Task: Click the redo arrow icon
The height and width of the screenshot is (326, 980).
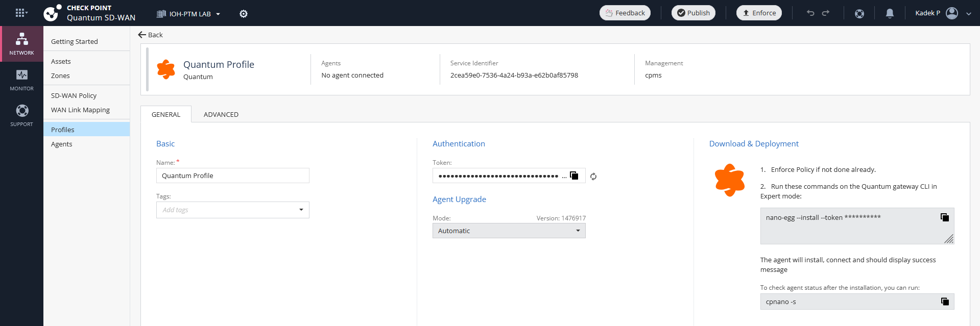Action: point(826,13)
